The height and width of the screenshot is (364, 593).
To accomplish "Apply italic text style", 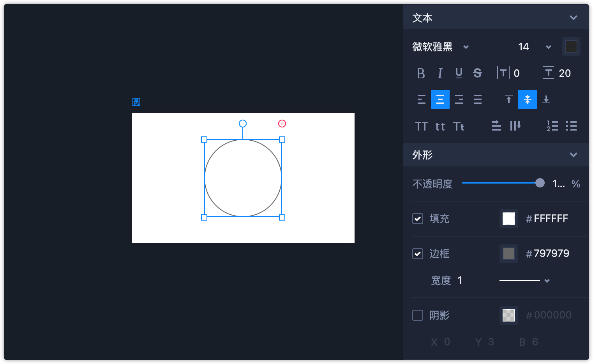I will [x=440, y=73].
